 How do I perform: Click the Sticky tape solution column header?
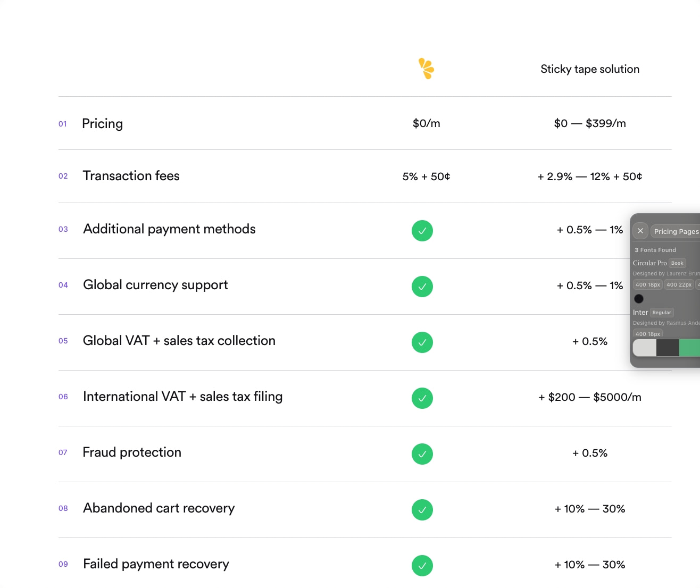tap(590, 69)
